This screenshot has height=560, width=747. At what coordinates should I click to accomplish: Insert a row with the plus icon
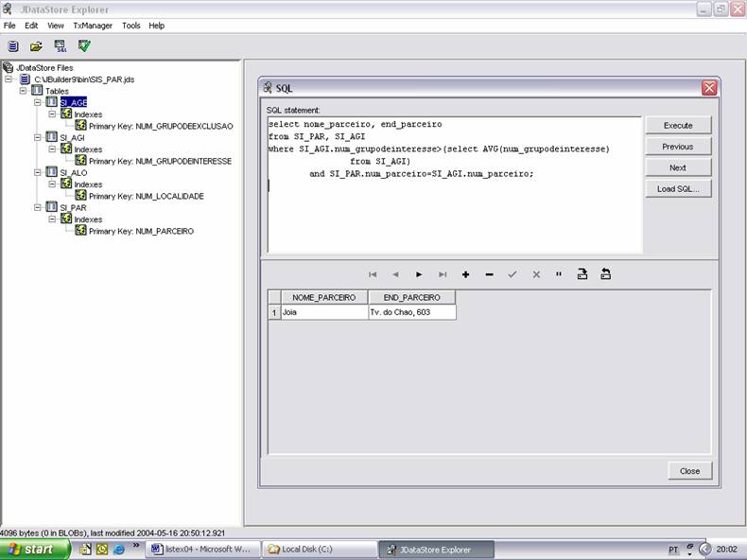point(465,274)
